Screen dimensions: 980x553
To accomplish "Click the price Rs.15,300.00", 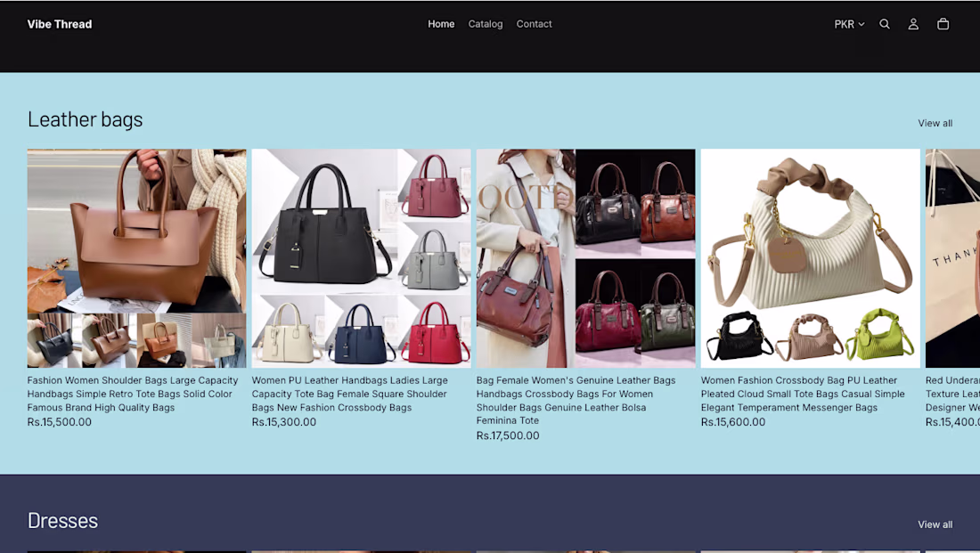I will tap(283, 422).
